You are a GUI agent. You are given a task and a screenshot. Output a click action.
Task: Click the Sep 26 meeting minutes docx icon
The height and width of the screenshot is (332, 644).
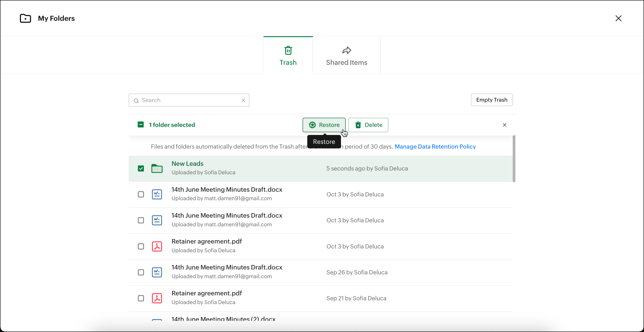coord(157,272)
